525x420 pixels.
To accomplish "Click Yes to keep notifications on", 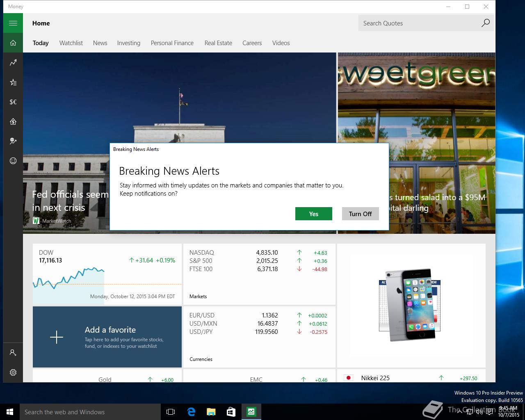I will pyautogui.click(x=314, y=214).
